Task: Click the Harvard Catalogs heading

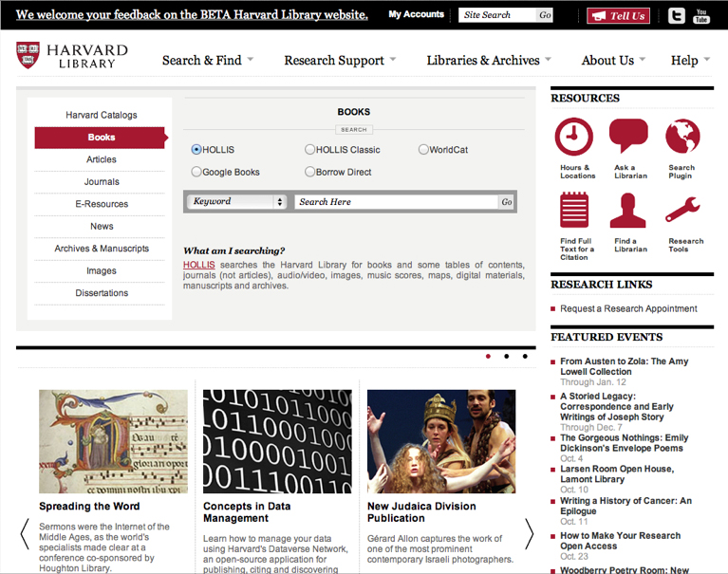Action: [x=102, y=115]
